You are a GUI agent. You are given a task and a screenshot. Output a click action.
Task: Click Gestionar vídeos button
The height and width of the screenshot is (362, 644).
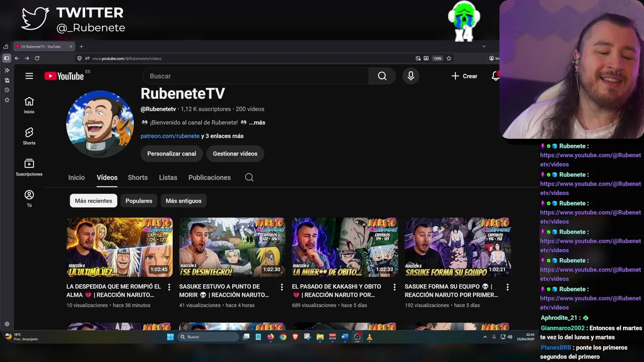(x=235, y=154)
